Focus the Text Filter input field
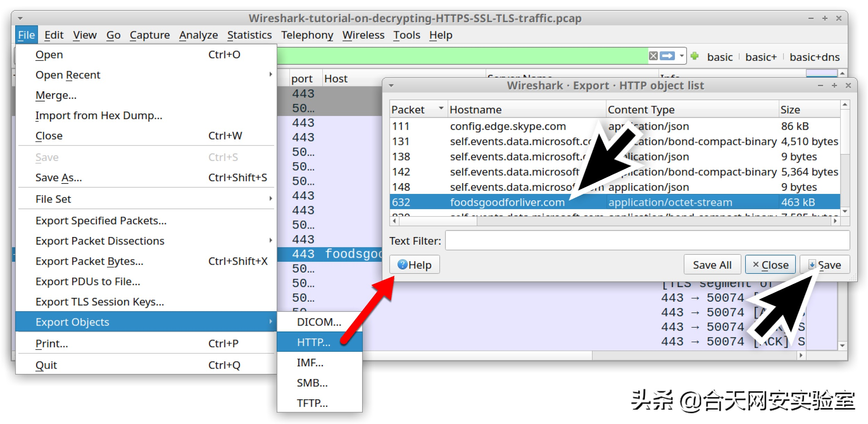The width and height of the screenshot is (868, 424). point(648,240)
